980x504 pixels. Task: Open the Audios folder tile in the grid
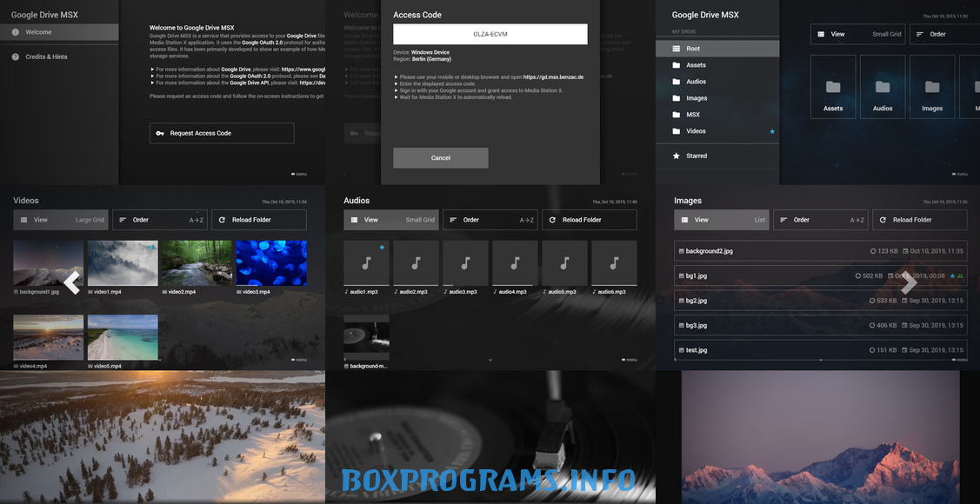click(883, 87)
